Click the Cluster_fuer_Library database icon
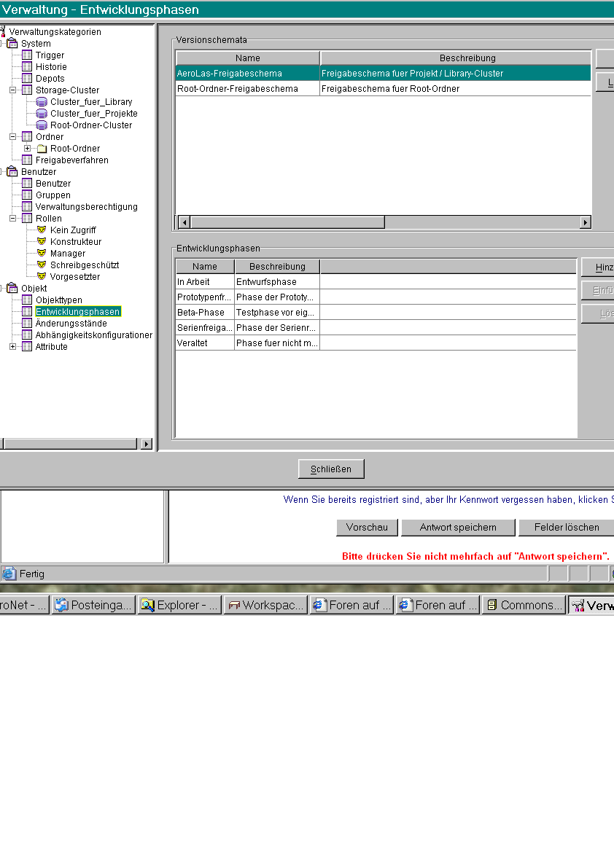The height and width of the screenshot is (868, 614). click(42, 102)
